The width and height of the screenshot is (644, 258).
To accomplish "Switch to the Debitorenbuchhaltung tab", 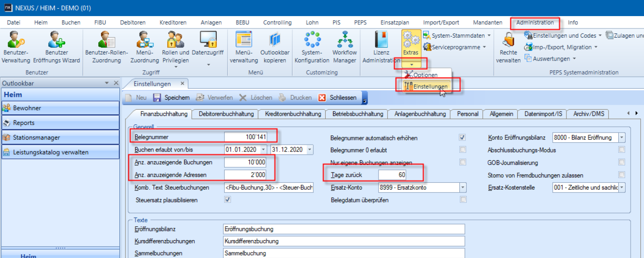I will click(225, 114).
